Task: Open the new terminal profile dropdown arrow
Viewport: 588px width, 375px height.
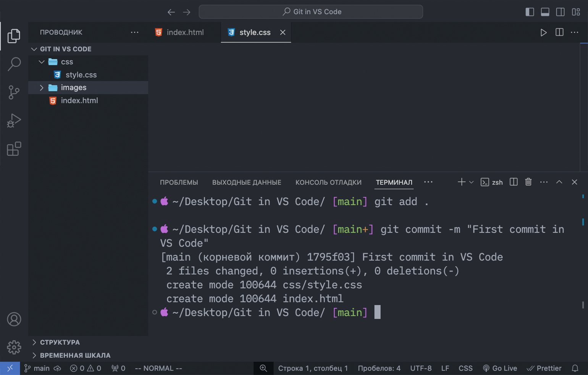Action: pos(471,182)
